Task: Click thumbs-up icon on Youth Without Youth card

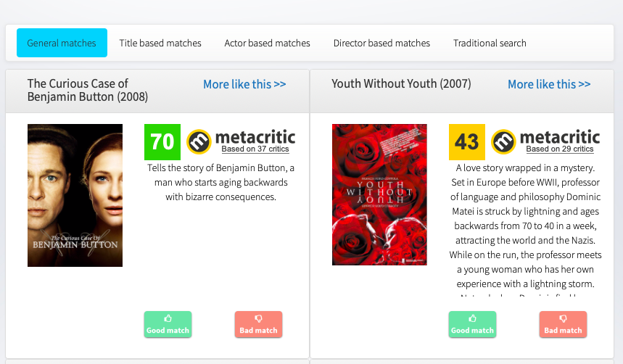Action: pyautogui.click(x=472, y=318)
